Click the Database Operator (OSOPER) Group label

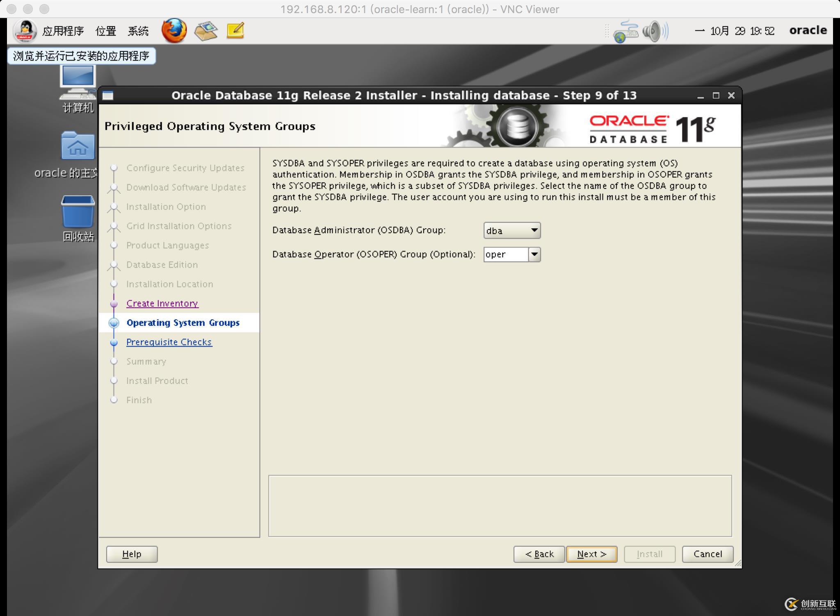(374, 255)
